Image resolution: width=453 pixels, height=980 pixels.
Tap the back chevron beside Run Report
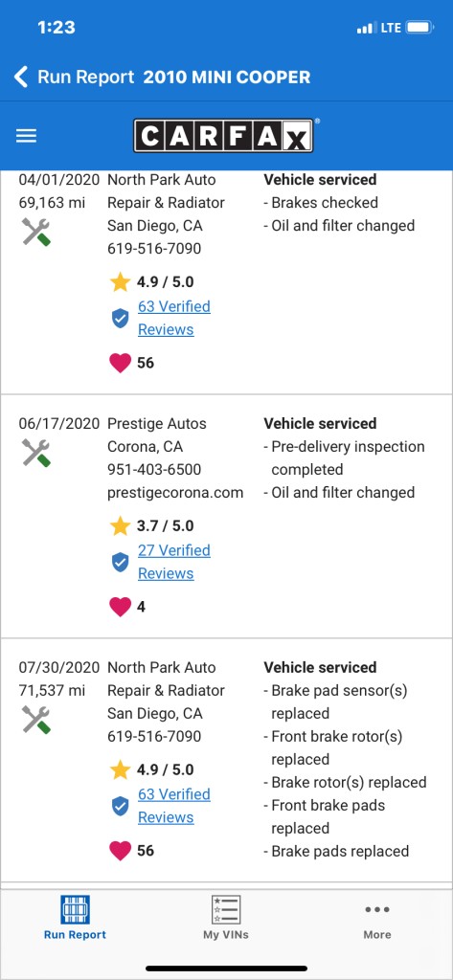21,77
